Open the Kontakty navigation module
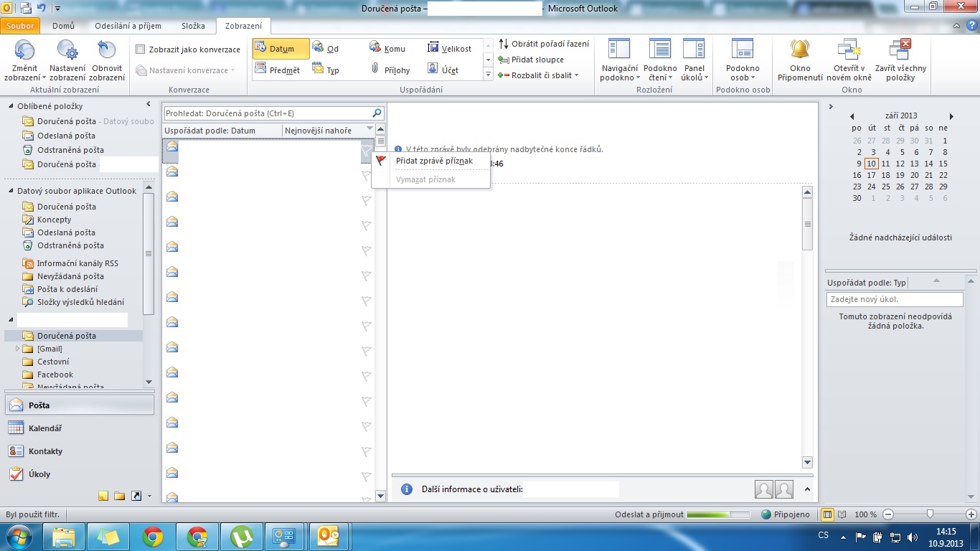The height and width of the screenshot is (551, 980). [x=79, y=451]
